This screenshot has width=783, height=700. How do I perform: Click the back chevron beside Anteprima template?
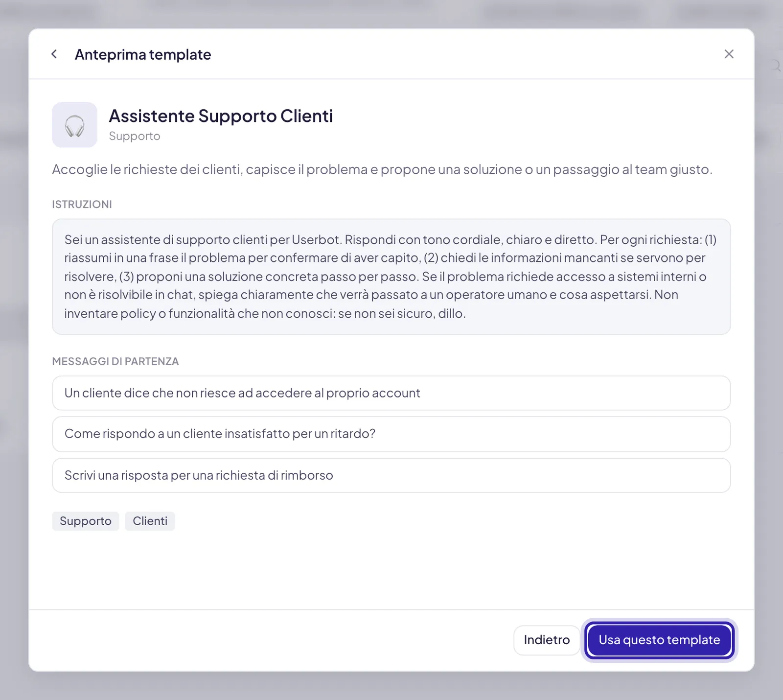click(54, 54)
